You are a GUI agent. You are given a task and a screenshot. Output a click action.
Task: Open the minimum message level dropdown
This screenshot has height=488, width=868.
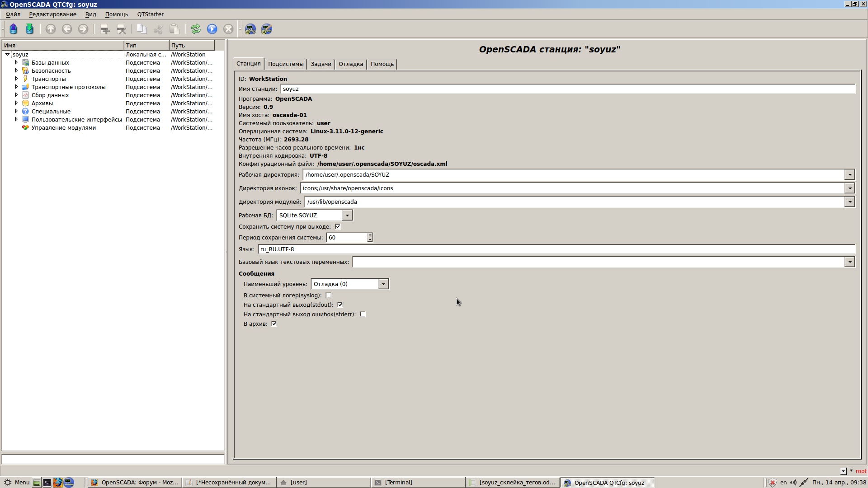383,284
